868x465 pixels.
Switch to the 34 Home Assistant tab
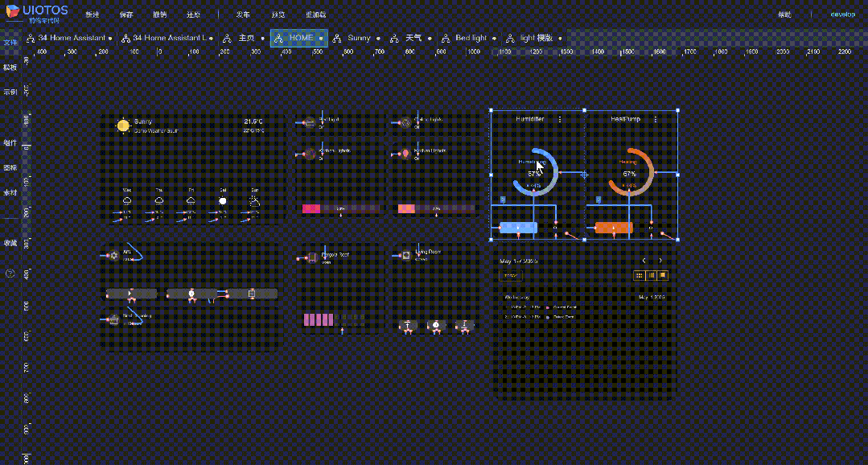coord(69,38)
